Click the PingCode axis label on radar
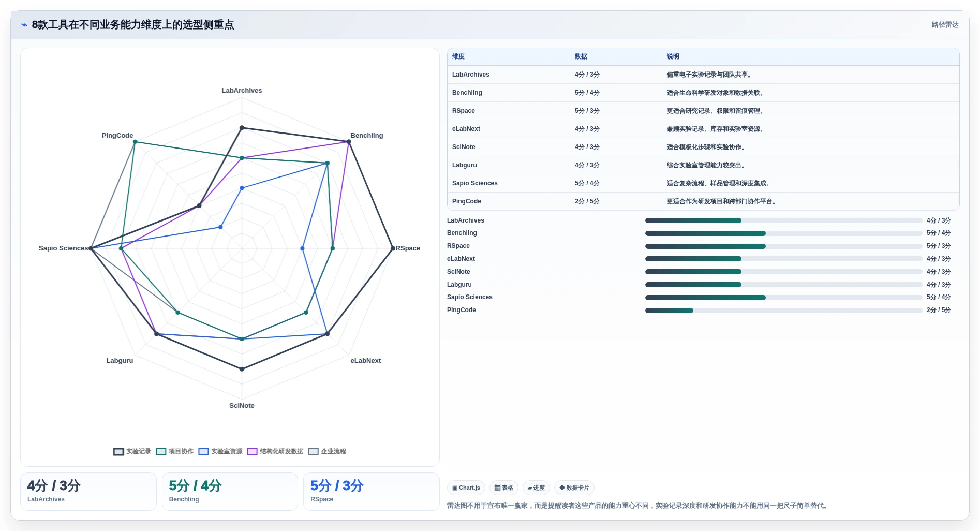The width and height of the screenshot is (980, 531). pos(117,136)
